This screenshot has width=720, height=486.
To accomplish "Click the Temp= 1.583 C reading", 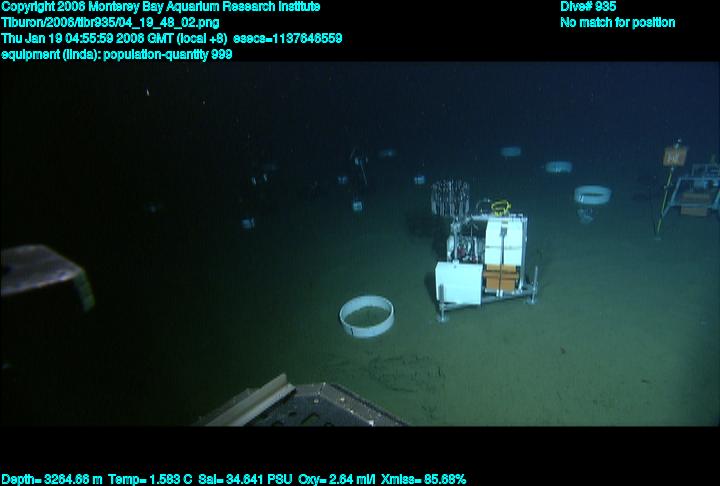I will [x=150, y=479].
